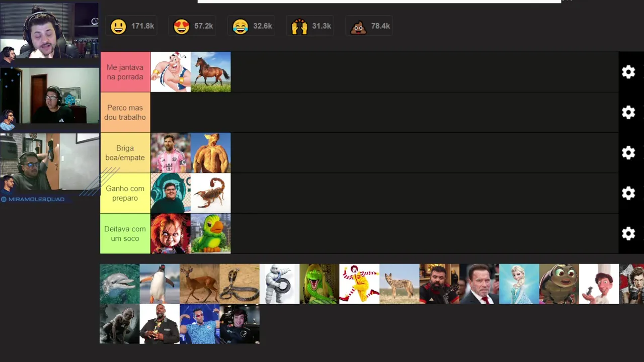Open settings gear for 'Perco mas dou trabalho' row
Image resolution: width=644 pixels, height=362 pixels.
pyautogui.click(x=628, y=112)
